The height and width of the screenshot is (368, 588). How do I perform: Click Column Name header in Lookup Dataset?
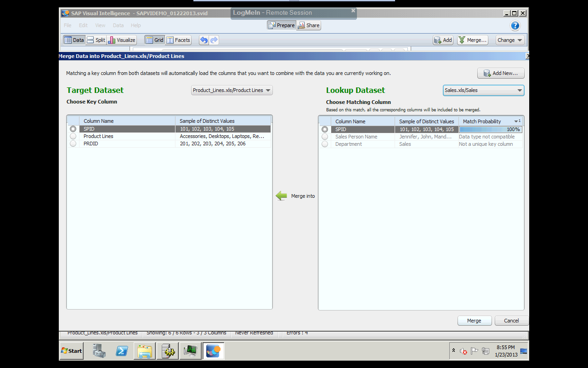click(x=363, y=121)
